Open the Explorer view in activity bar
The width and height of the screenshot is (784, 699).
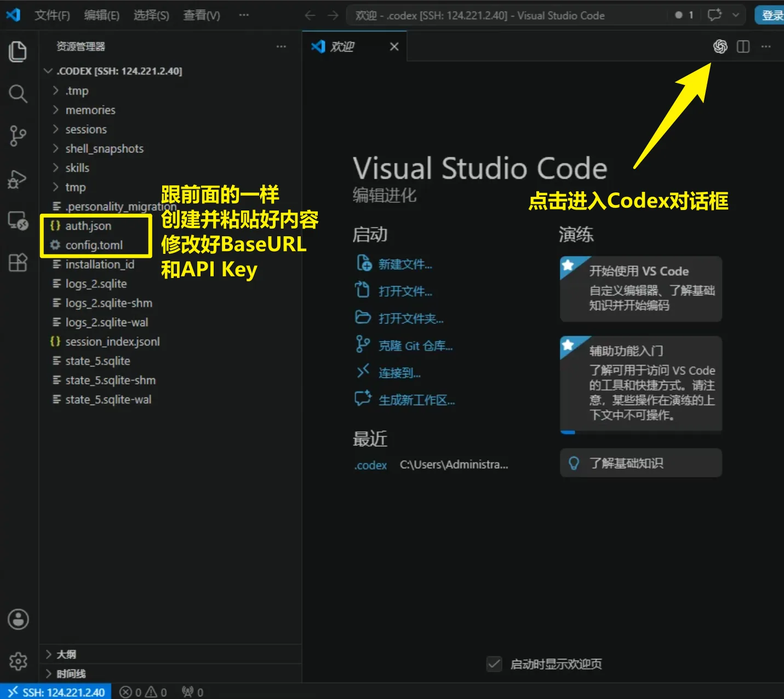pyautogui.click(x=18, y=52)
